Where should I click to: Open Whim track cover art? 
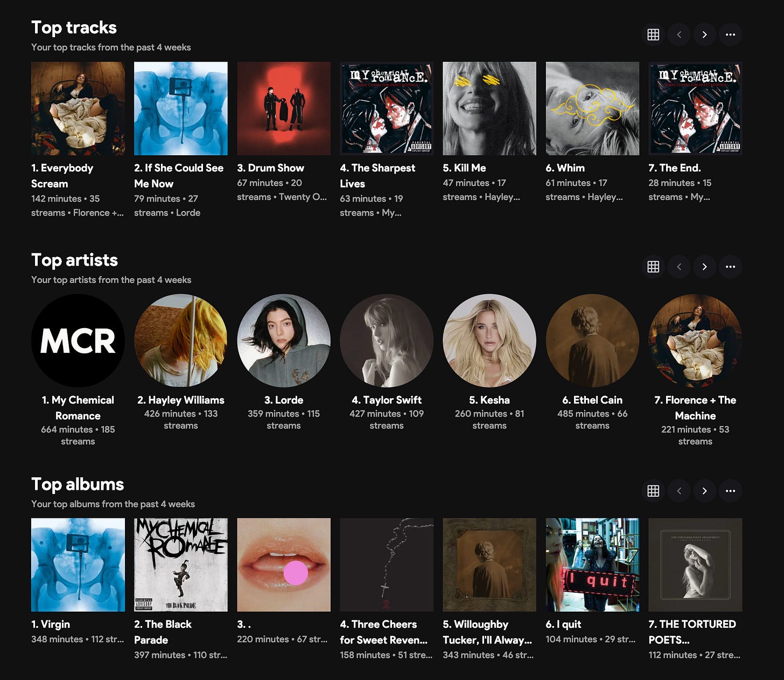click(592, 108)
